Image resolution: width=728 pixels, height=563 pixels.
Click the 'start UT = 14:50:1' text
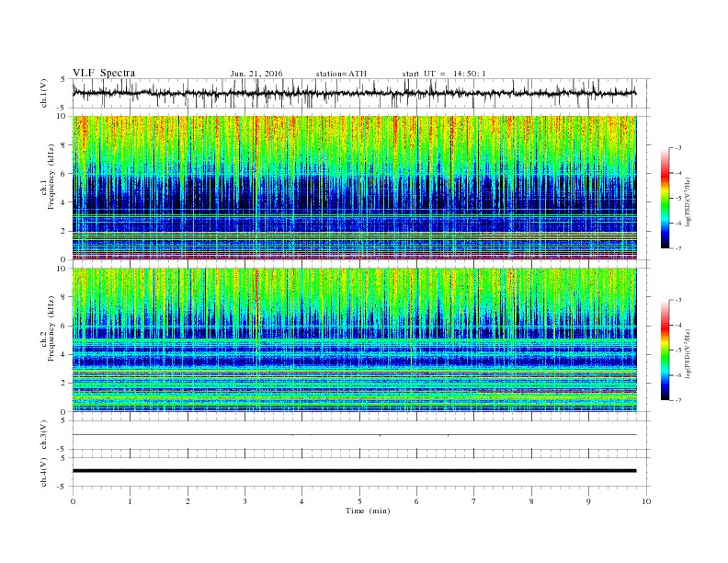pyautogui.click(x=444, y=74)
